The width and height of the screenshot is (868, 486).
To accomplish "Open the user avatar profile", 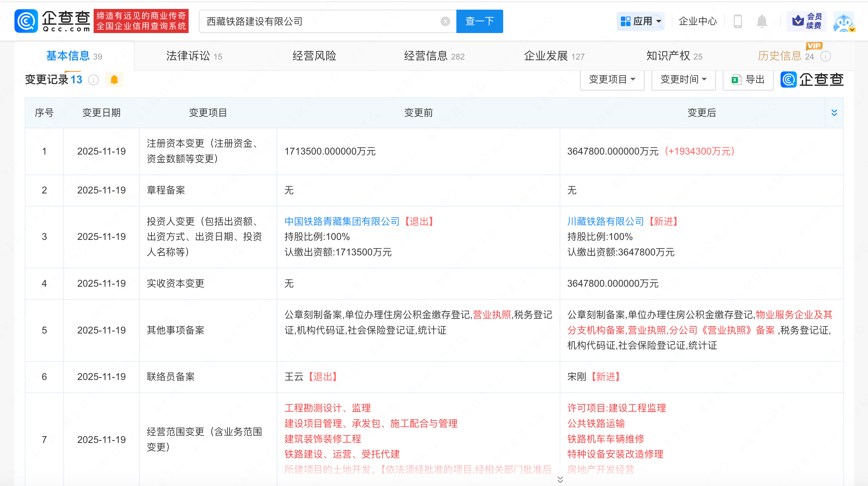I will pyautogui.click(x=844, y=22).
